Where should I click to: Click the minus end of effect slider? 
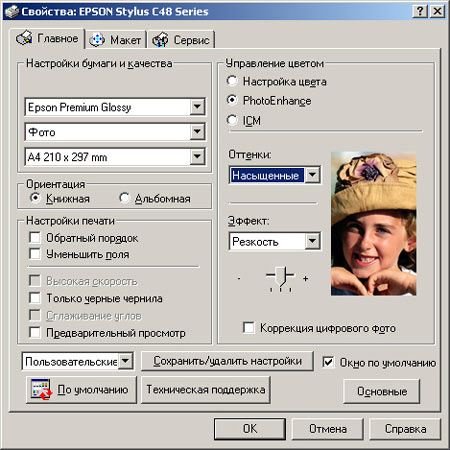tap(239, 278)
